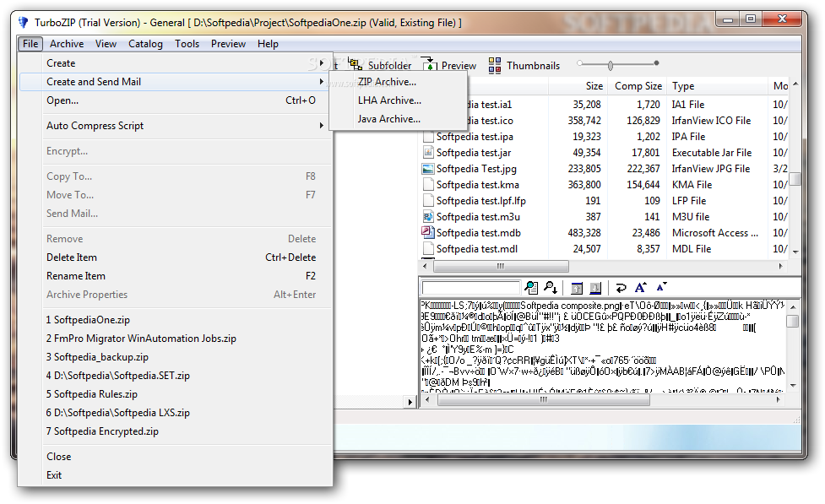
Task: Click the Softpedia test.mdb Access icon
Action: click(x=428, y=232)
